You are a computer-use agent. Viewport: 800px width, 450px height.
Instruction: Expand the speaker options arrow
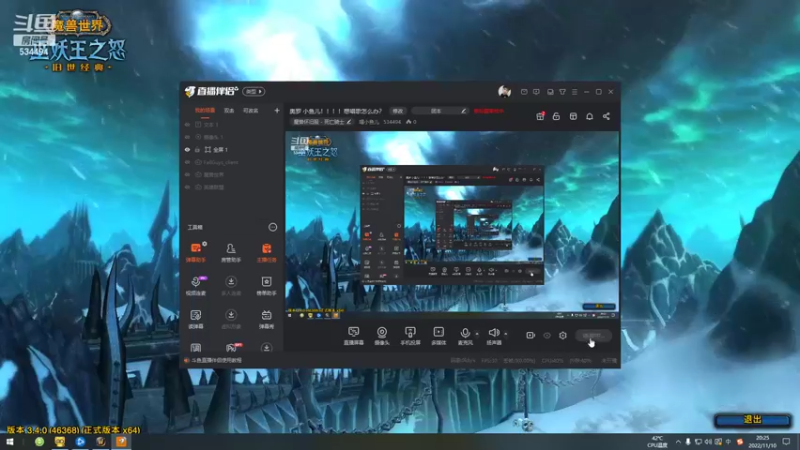506,334
